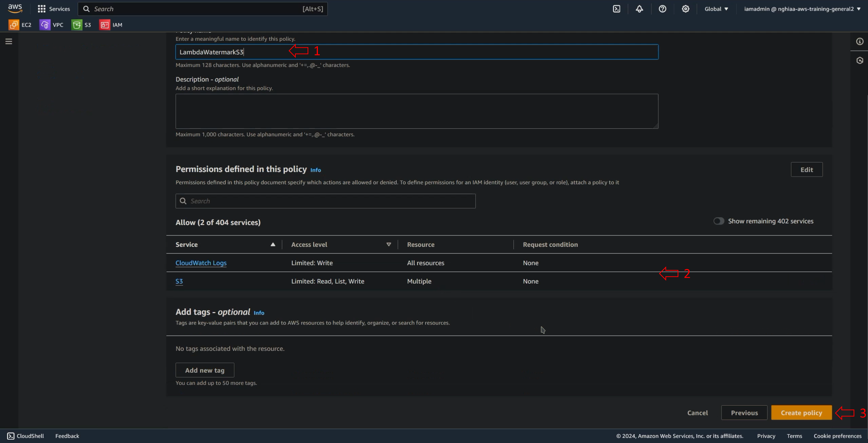Open Info link beside Add tags
Screen dimensions: 868x443
coord(259,313)
